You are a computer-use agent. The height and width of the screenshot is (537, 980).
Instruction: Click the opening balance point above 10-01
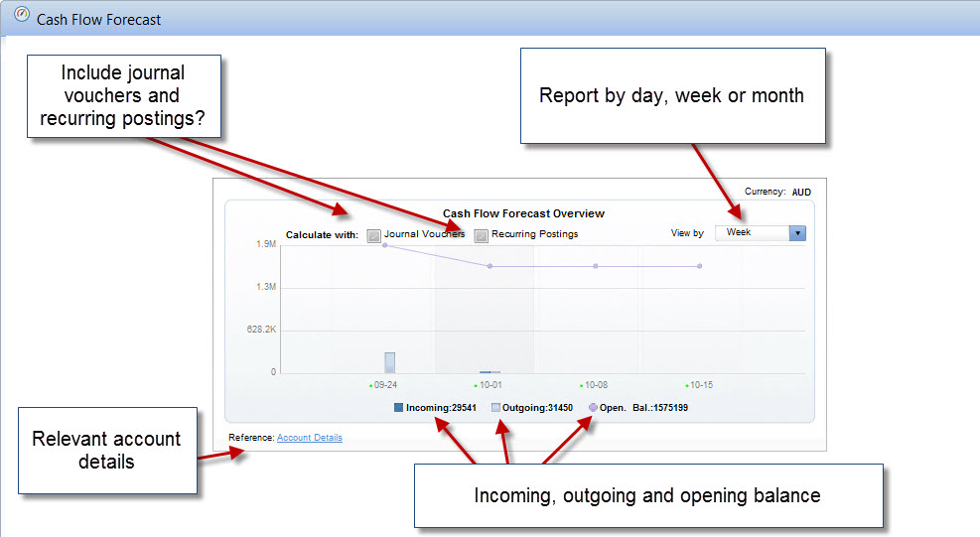490,266
